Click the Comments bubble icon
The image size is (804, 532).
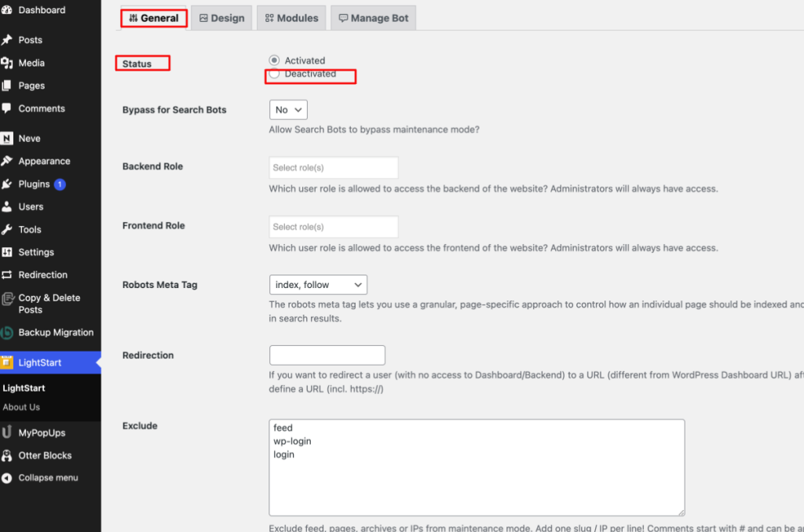click(6, 108)
